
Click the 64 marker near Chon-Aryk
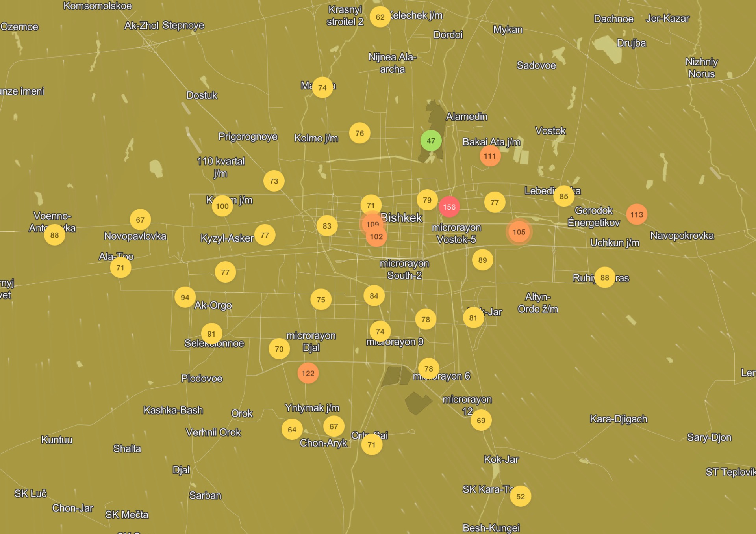pyautogui.click(x=292, y=430)
